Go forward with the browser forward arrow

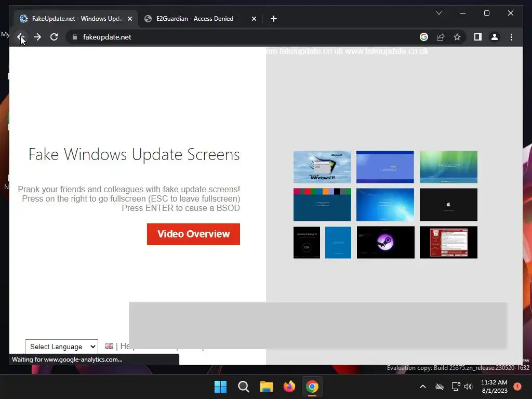(37, 37)
